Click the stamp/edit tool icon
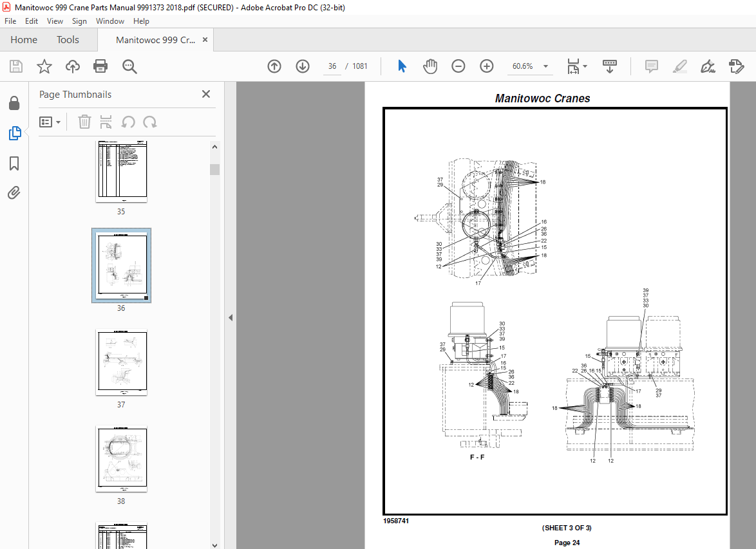The image size is (756, 549). (x=736, y=66)
